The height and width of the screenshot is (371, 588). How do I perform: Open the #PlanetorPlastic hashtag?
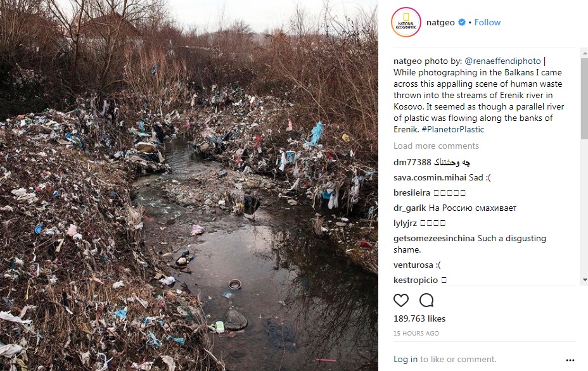pos(452,129)
